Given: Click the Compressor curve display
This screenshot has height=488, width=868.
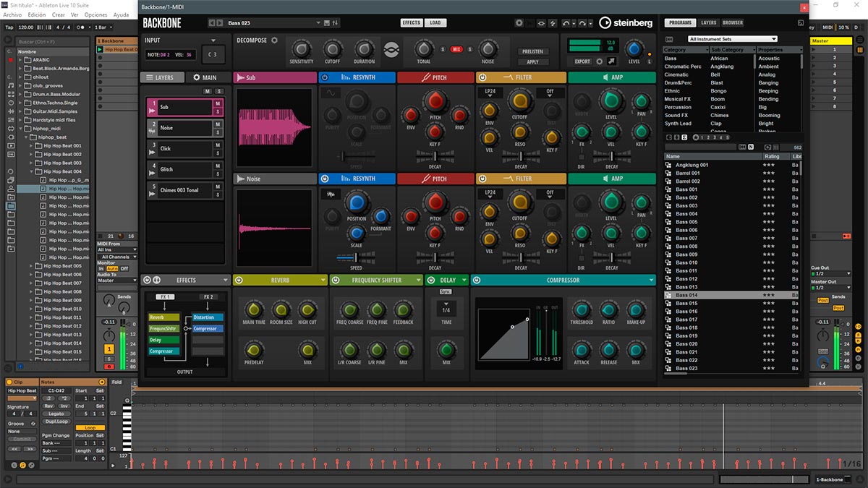Looking at the screenshot, I should pyautogui.click(x=503, y=333).
